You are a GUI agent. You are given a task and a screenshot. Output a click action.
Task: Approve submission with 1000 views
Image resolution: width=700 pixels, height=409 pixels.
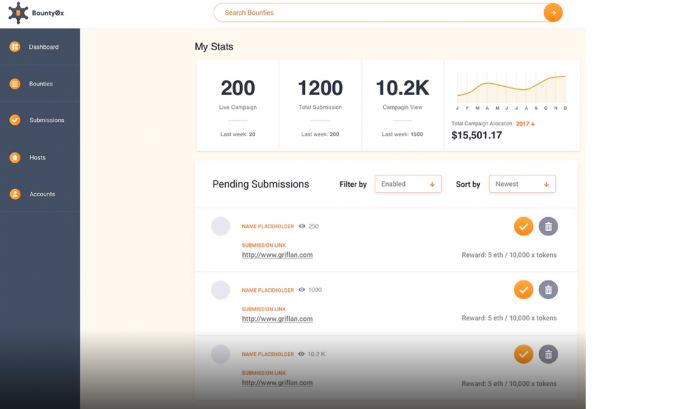click(x=523, y=290)
